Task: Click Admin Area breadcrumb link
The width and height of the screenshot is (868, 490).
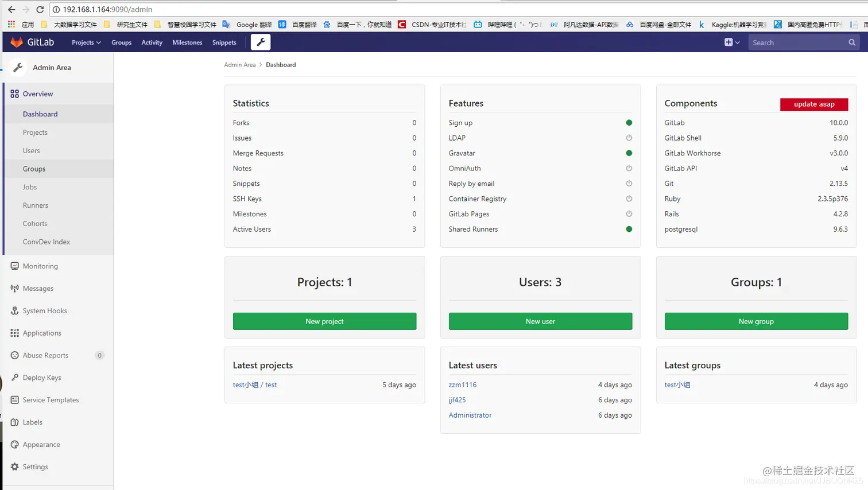Action: coord(240,65)
